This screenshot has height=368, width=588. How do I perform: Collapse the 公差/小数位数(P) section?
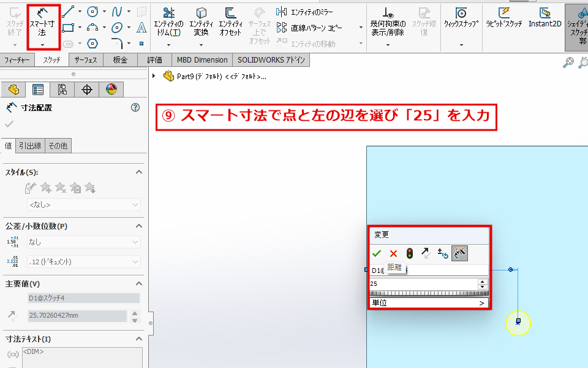pyautogui.click(x=139, y=226)
